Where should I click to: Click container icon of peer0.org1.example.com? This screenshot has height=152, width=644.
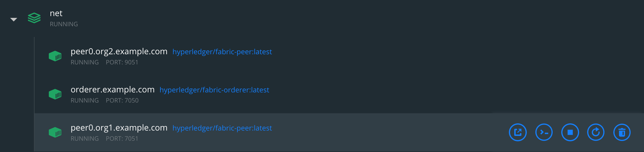(55, 132)
